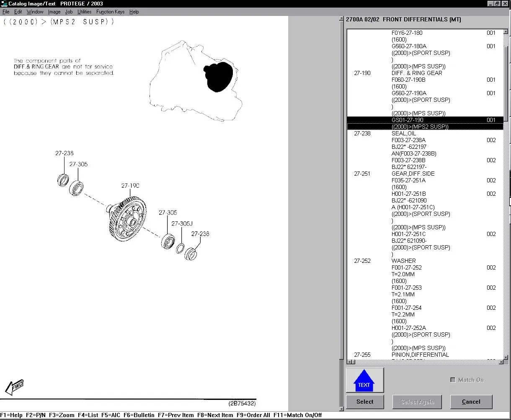Open the Job menu
The width and height of the screenshot is (511, 420).
[x=69, y=12]
